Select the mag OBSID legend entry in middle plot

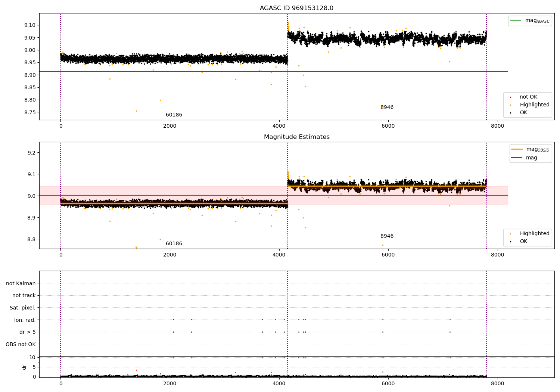tap(530, 149)
